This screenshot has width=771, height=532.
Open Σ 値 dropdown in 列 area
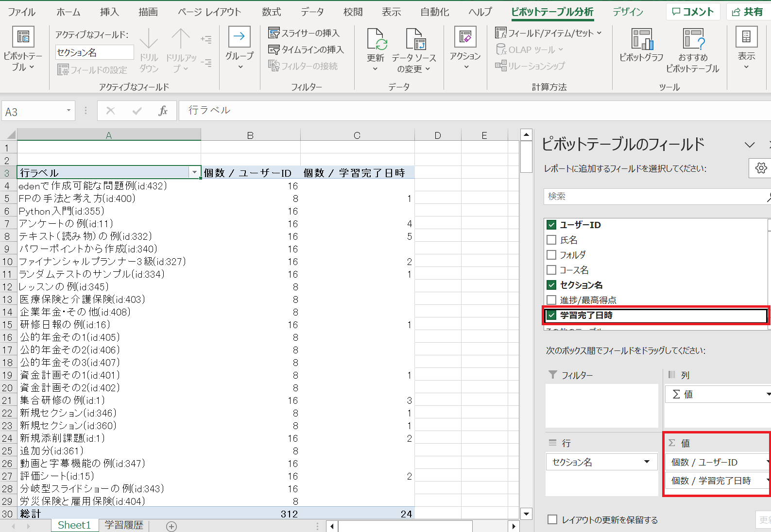768,394
